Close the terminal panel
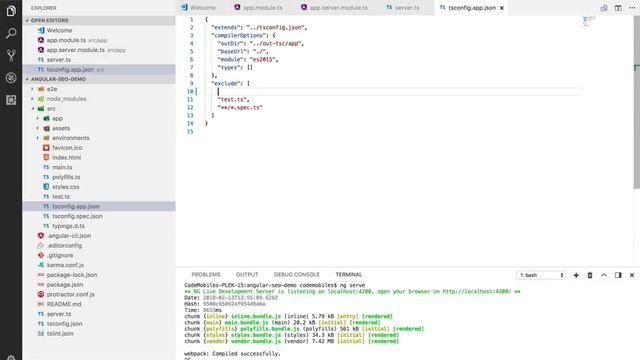This screenshot has height=360, width=640. coord(632,275)
